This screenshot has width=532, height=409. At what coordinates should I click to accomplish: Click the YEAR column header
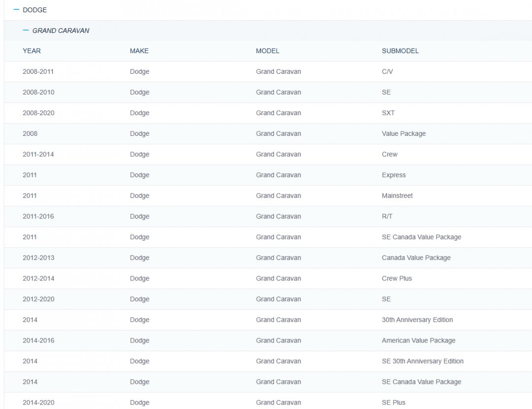pyautogui.click(x=32, y=51)
